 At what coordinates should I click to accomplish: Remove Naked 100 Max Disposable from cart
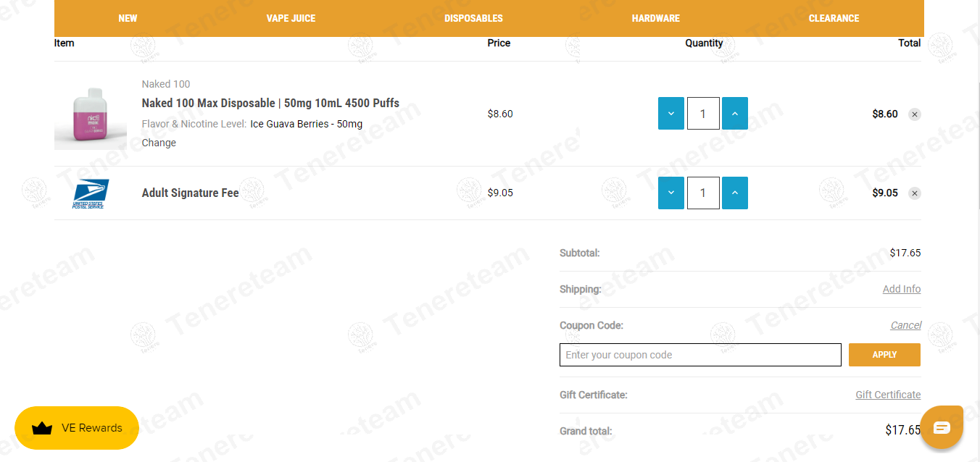pyautogui.click(x=915, y=114)
